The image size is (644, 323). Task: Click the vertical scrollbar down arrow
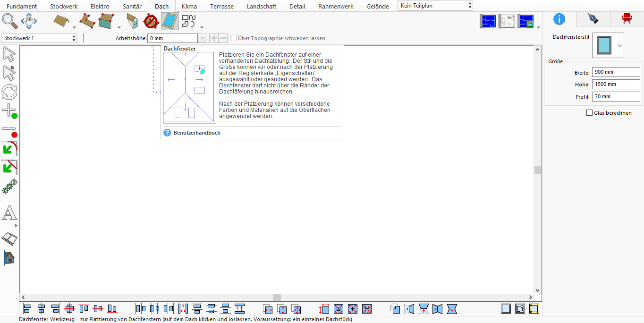[537, 290]
